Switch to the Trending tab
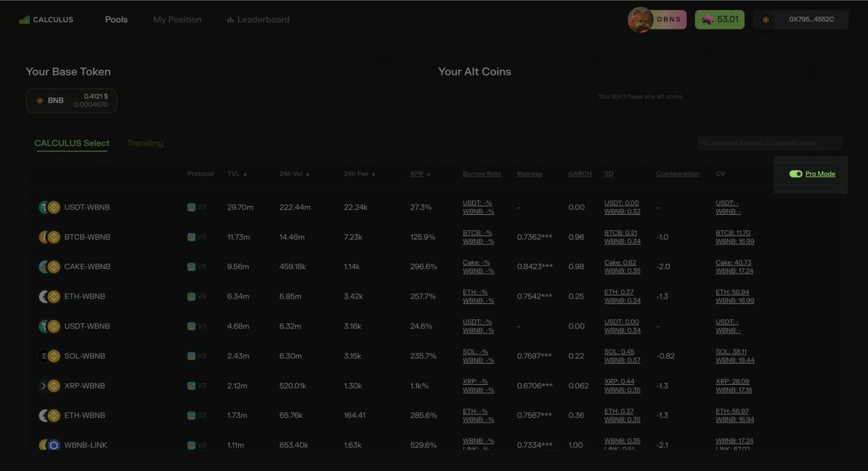This screenshot has height=471, width=868. [145, 143]
